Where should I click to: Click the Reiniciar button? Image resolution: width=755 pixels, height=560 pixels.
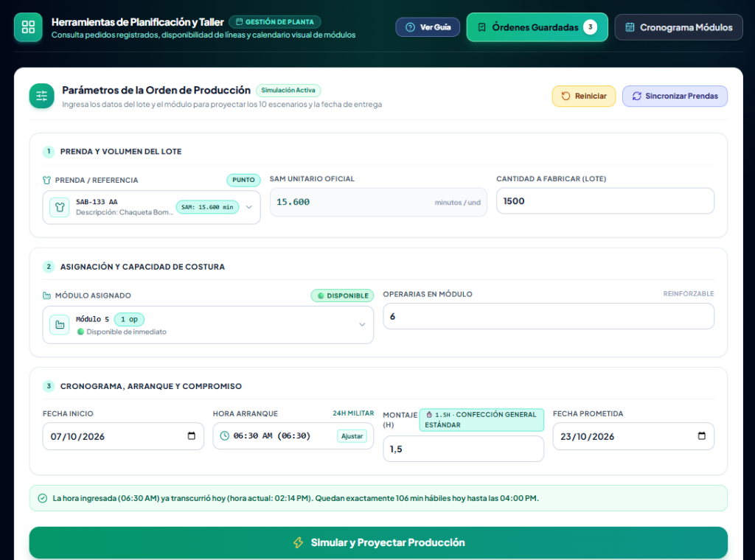tap(584, 97)
